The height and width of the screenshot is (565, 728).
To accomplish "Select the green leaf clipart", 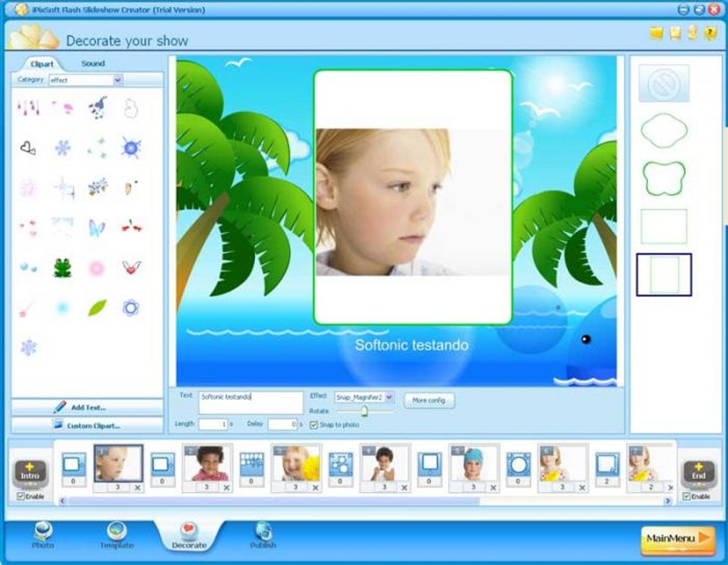I will 97,307.
